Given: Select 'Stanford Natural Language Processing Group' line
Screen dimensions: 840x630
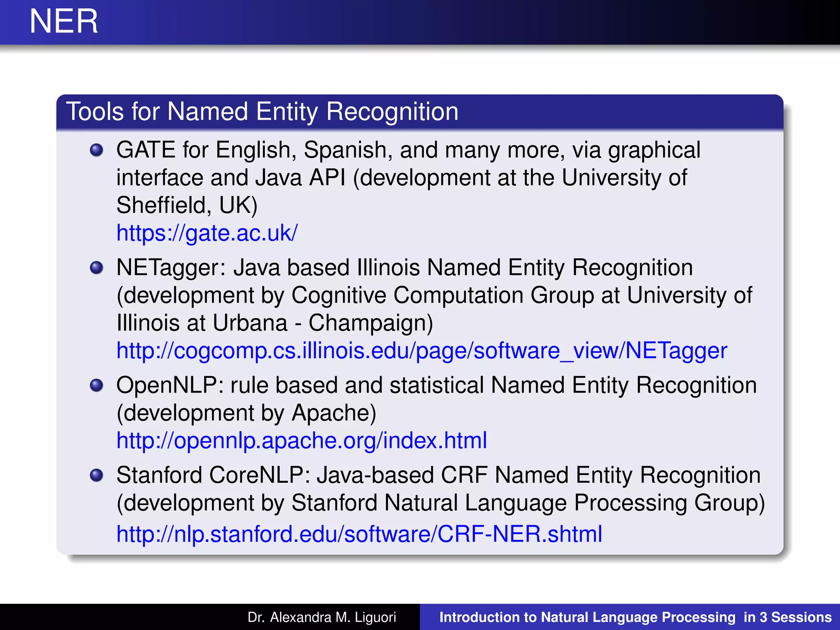Looking at the screenshot, I should point(441,503).
